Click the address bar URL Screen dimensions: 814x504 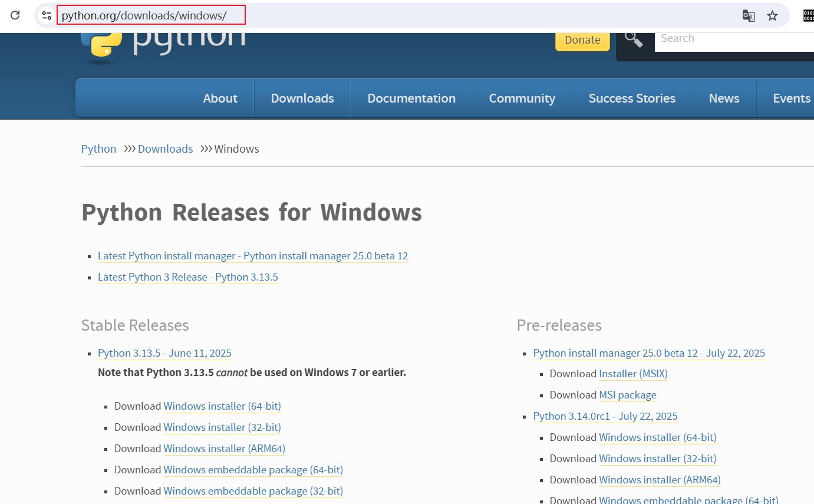pos(144,16)
